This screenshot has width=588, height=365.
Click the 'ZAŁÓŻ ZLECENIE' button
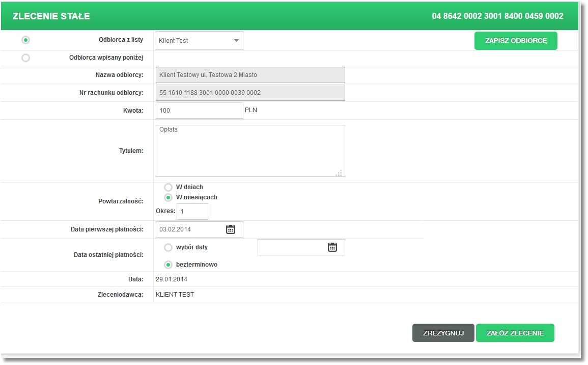tap(515, 333)
